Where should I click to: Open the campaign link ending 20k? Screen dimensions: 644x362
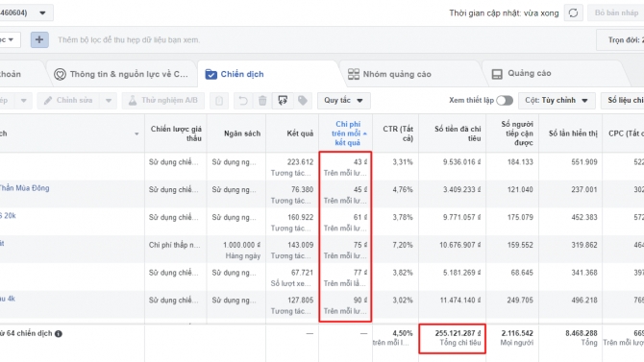(x=8, y=216)
